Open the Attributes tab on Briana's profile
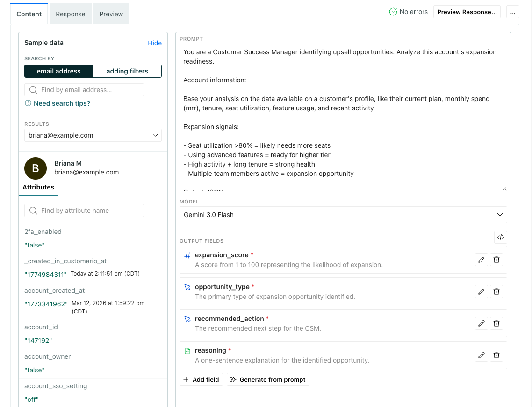532x407 pixels. click(38, 187)
